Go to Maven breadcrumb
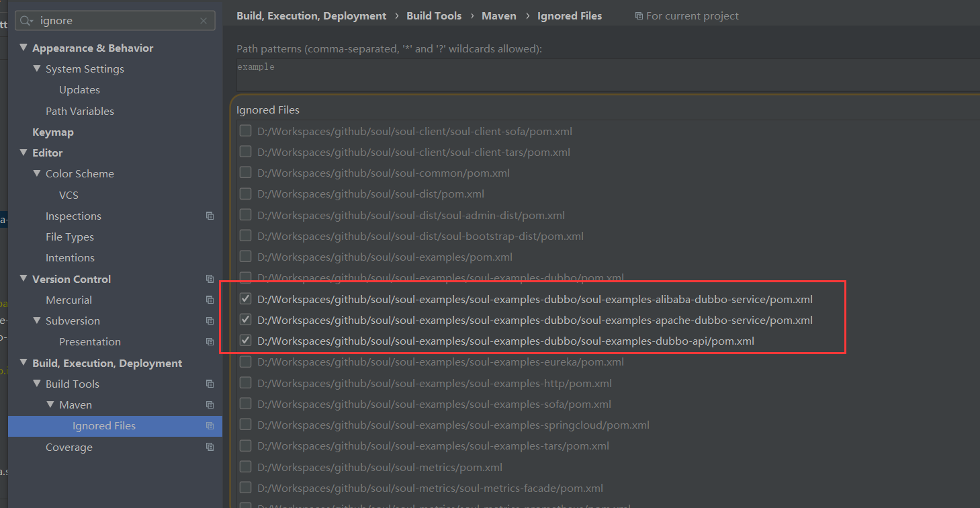Image resolution: width=980 pixels, height=508 pixels. (x=499, y=15)
